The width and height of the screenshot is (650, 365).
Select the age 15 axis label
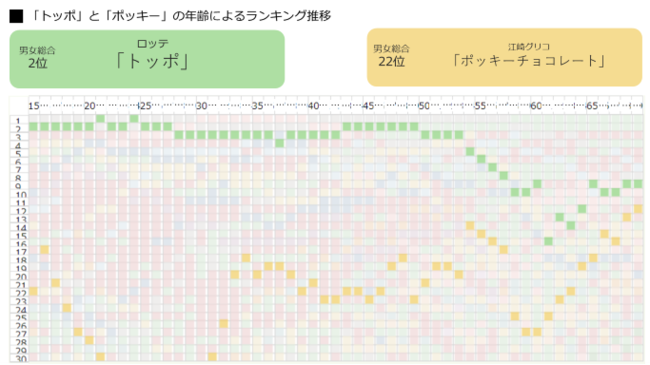pyautogui.click(x=34, y=106)
